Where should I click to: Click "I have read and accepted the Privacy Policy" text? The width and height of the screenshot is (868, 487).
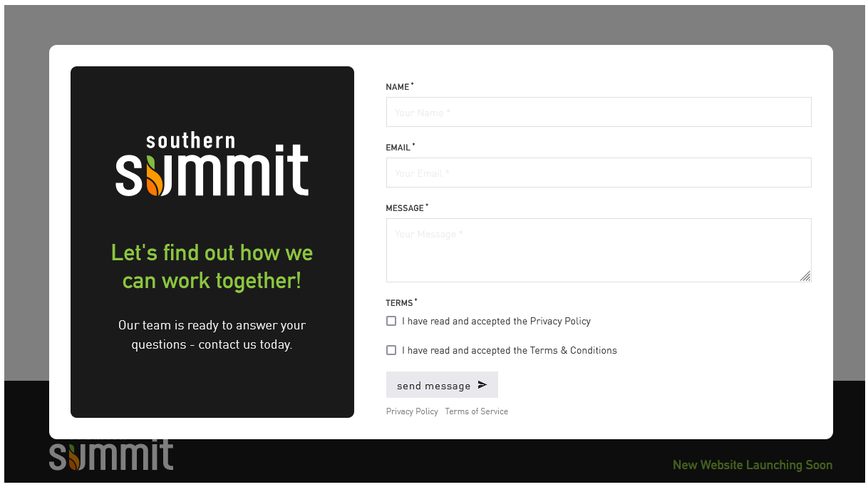click(x=496, y=322)
